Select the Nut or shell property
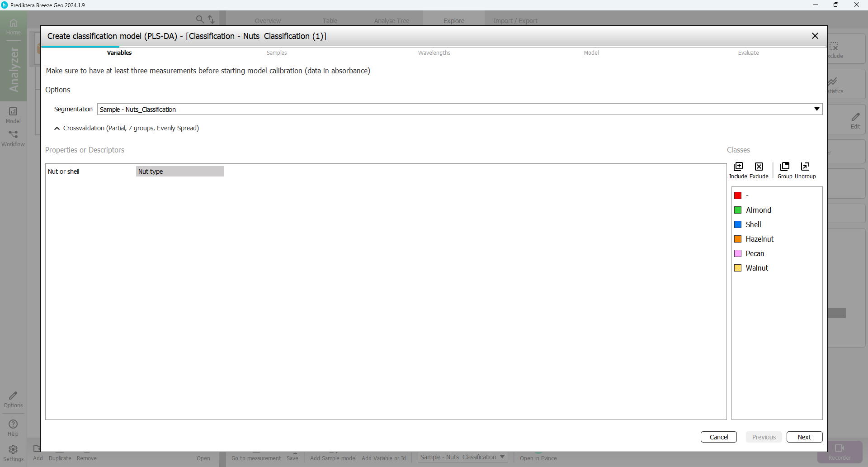Image resolution: width=868 pixels, height=467 pixels. 64,172
